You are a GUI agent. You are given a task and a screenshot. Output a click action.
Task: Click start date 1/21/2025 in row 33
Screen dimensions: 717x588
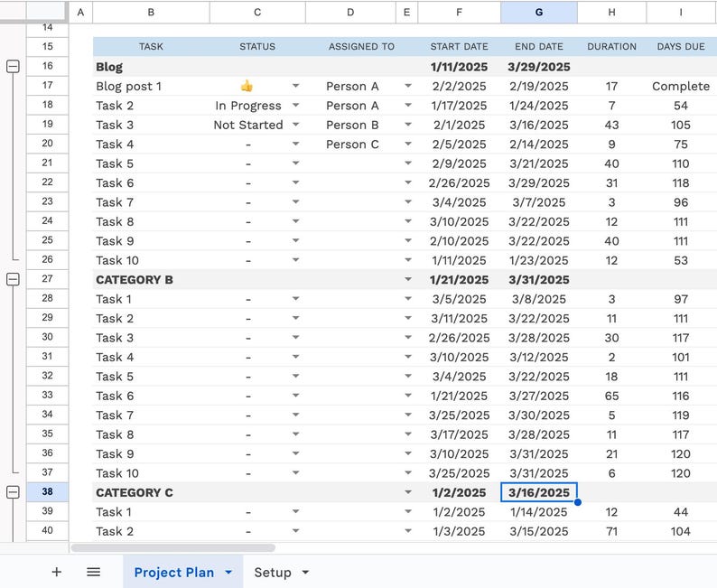tap(459, 396)
